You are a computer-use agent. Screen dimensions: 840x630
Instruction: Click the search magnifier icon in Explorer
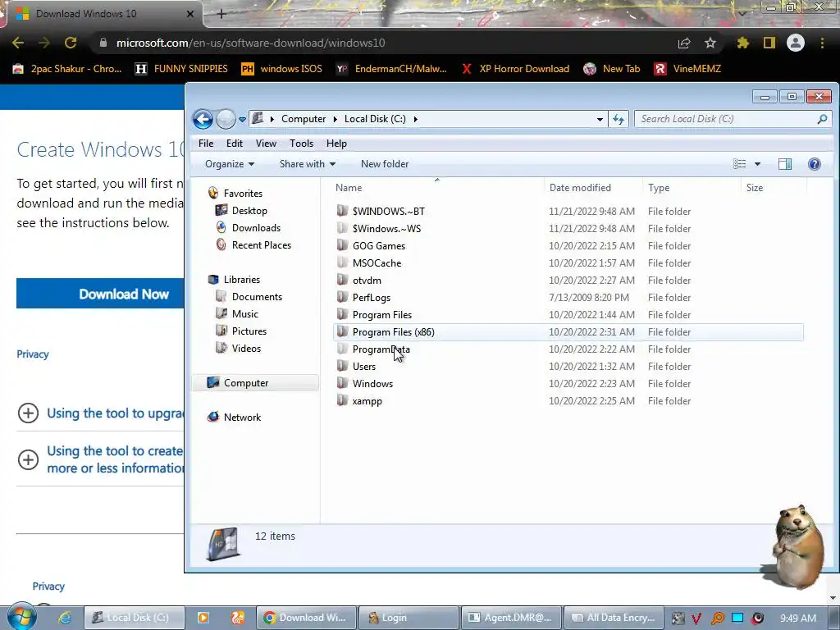click(822, 119)
